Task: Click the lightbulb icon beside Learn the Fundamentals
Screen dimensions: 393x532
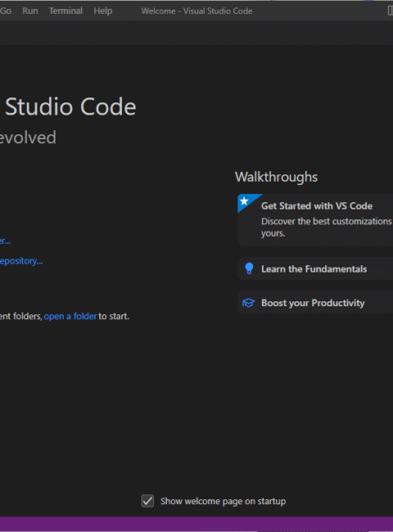Action: pyautogui.click(x=249, y=268)
